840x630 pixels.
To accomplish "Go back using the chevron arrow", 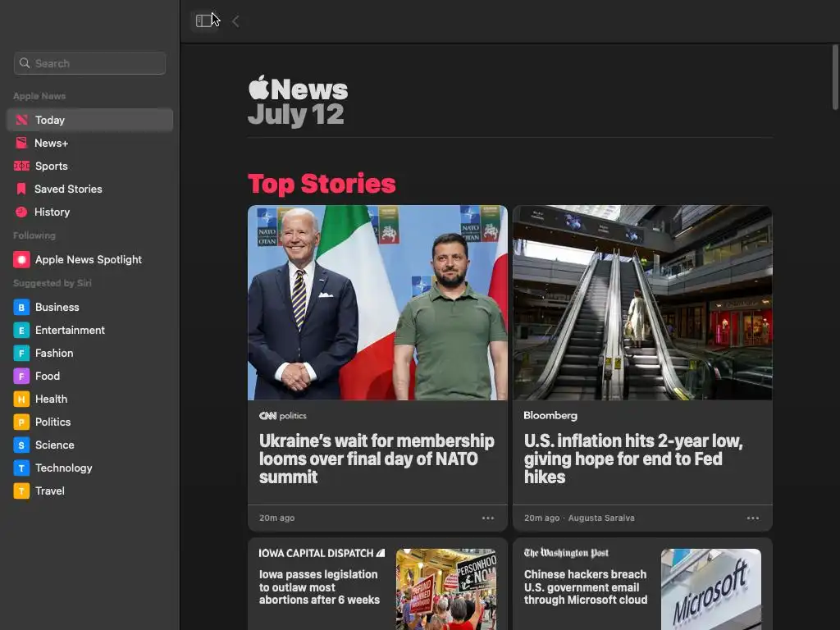I will (x=235, y=21).
